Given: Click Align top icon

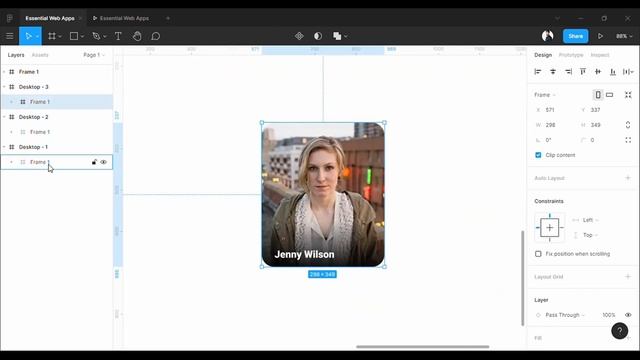Looking at the screenshot, I should pyautogui.click(x=583, y=71).
